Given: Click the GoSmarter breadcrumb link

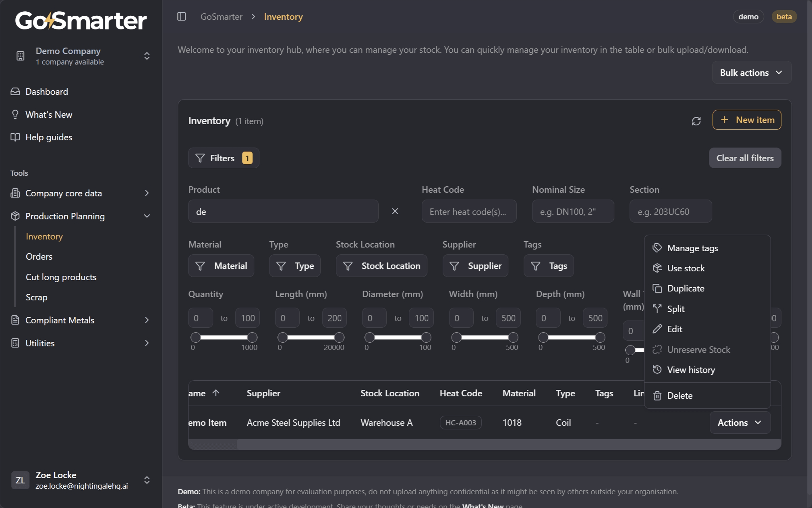Looking at the screenshot, I should [x=222, y=17].
